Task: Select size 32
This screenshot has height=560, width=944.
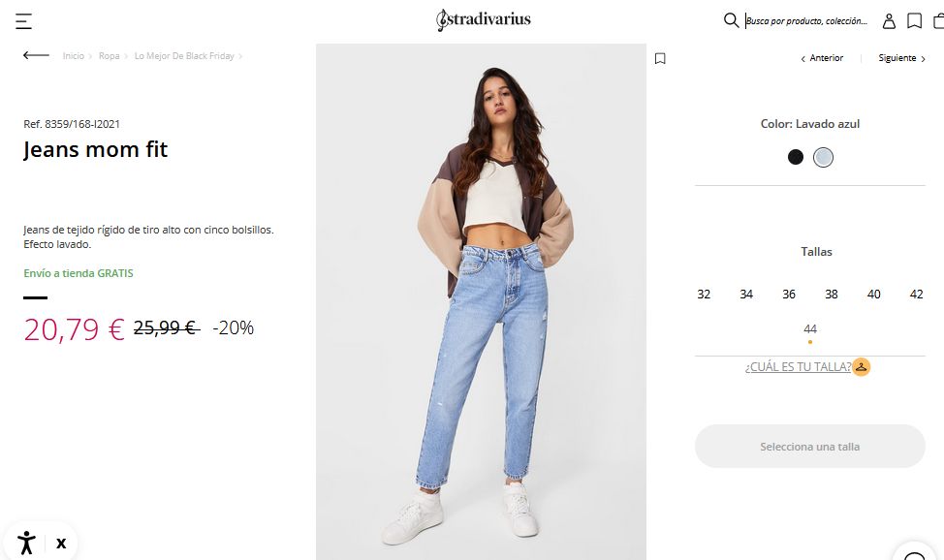Action: (704, 294)
